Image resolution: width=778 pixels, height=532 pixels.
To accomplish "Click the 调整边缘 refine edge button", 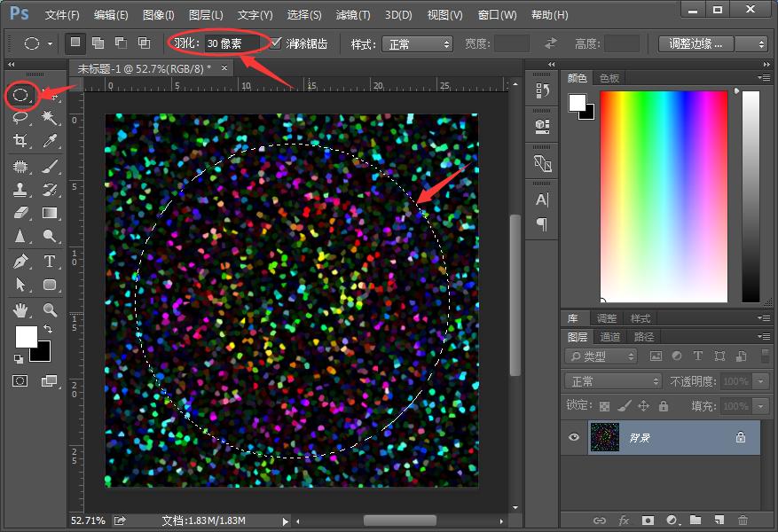I will 697,43.
